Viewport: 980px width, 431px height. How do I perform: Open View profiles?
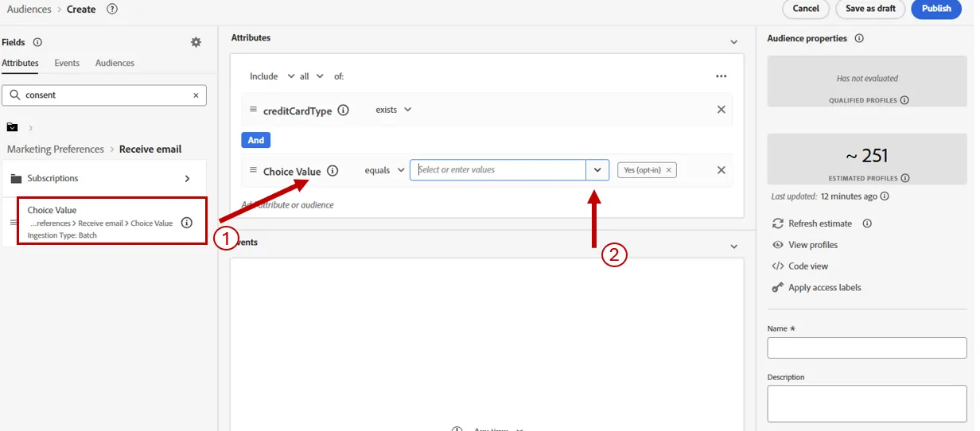pyautogui.click(x=813, y=245)
